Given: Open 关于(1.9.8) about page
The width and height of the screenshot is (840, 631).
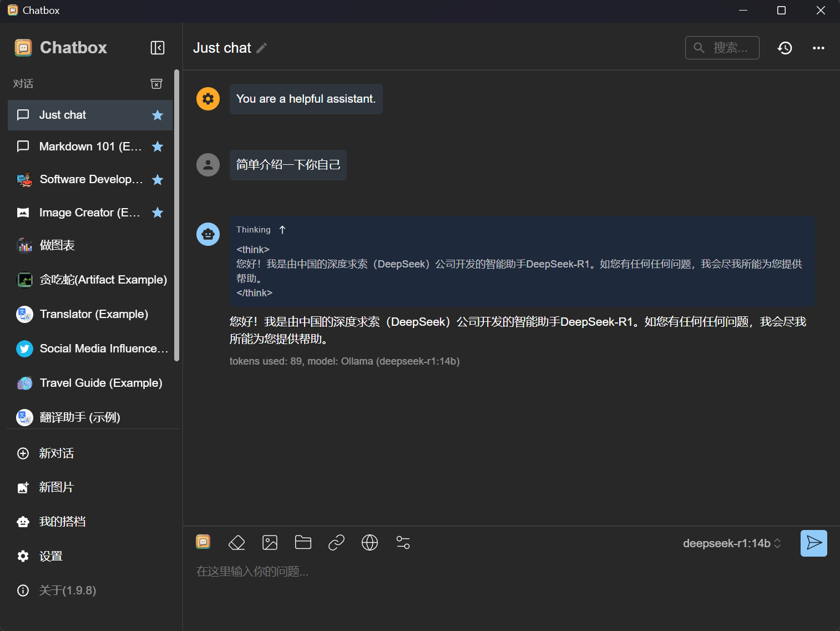Looking at the screenshot, I should (x=90, y=590).
